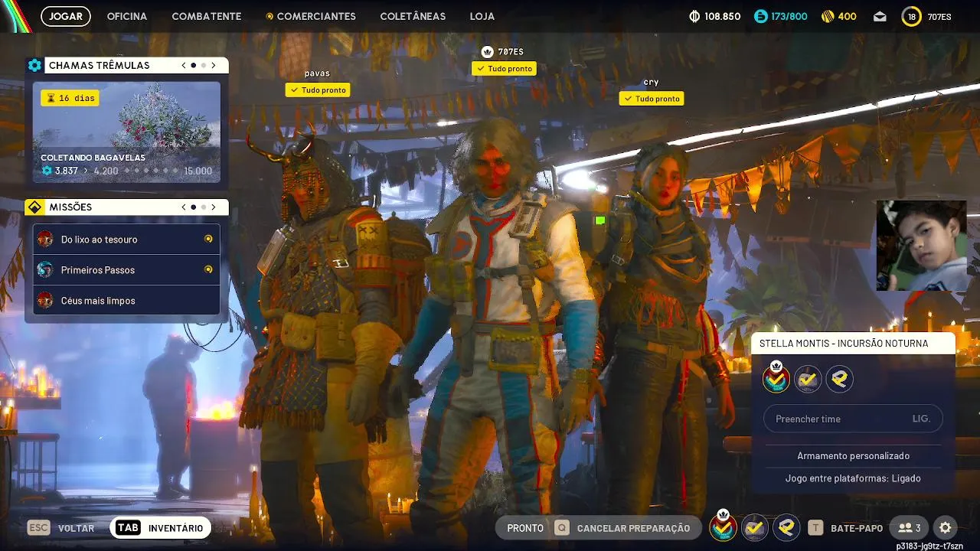This screenshot has height=551, width=980.
Task: Go to next Missões page arrow
Action: (214, 207)
